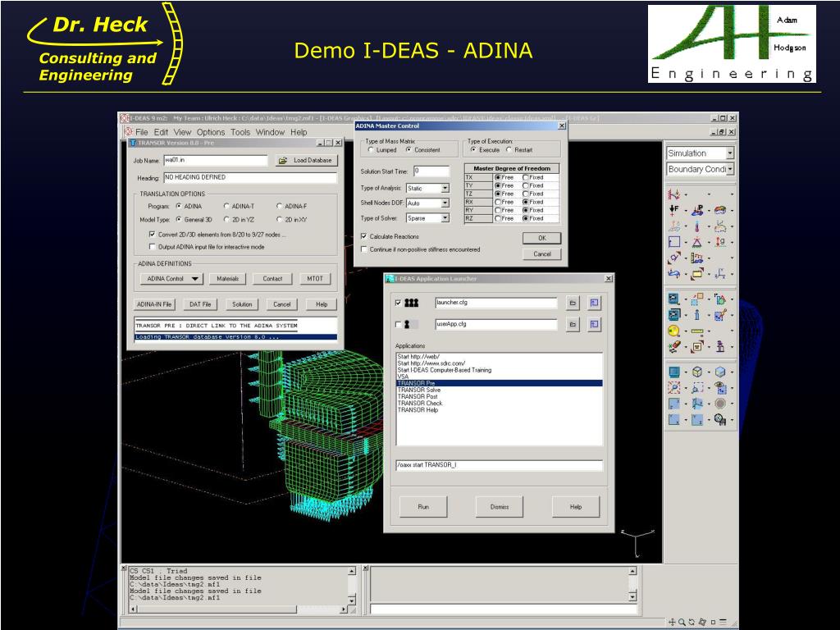Set TX degree of freedom to Fixed
Screen dimensions: 840x630
pyautogui.click(x=526, y=177)
